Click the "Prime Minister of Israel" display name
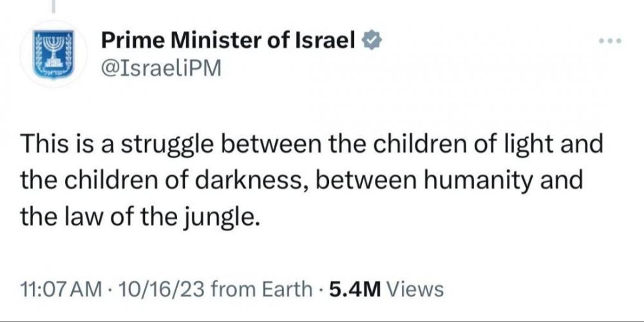This screenshot has width=644, height=322. coord(229,43)
